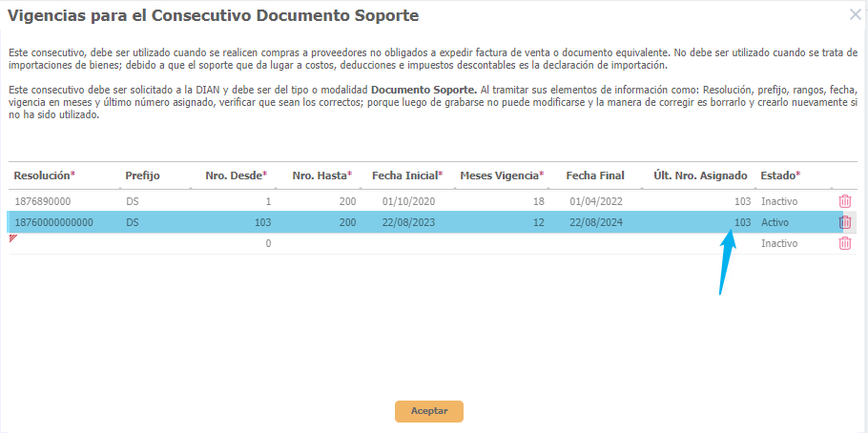Click the Prefijo column header

click(x=142, y=176)
